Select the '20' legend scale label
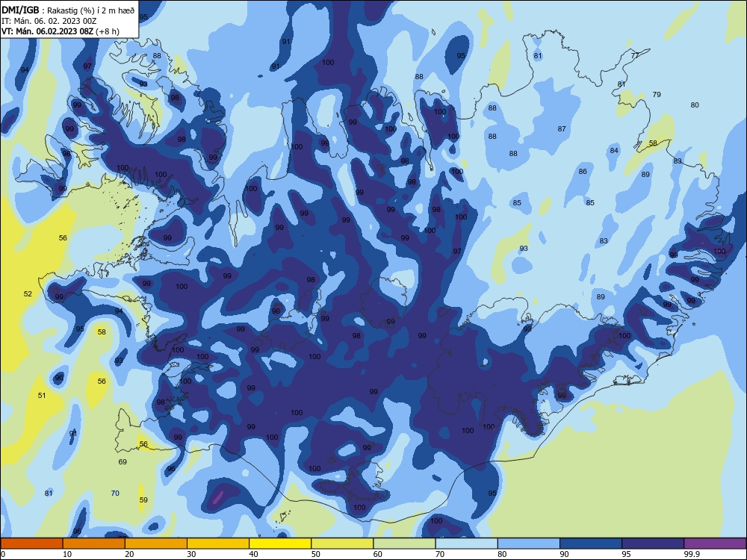This screenshot has width=747, height=560. tap(129, 554)
